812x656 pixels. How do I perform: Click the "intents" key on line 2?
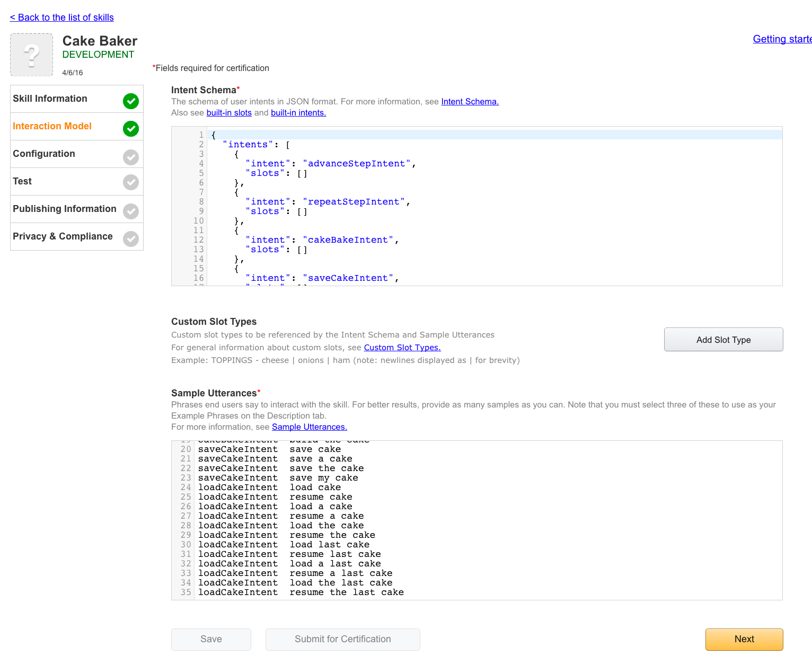248,145
